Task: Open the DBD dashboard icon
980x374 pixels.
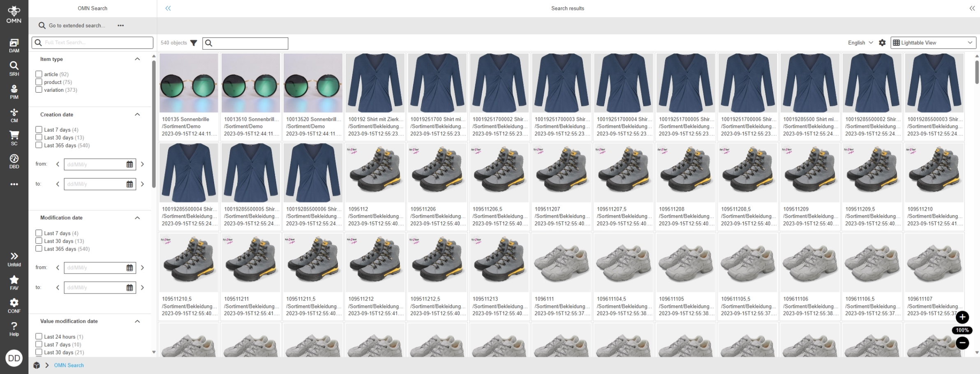Action: (x=14, y=161)
